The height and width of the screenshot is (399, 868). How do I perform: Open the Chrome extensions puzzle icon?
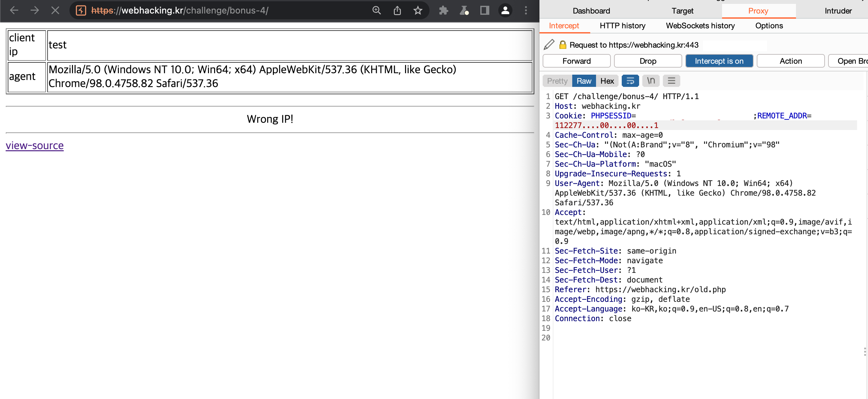coord(443,10)
